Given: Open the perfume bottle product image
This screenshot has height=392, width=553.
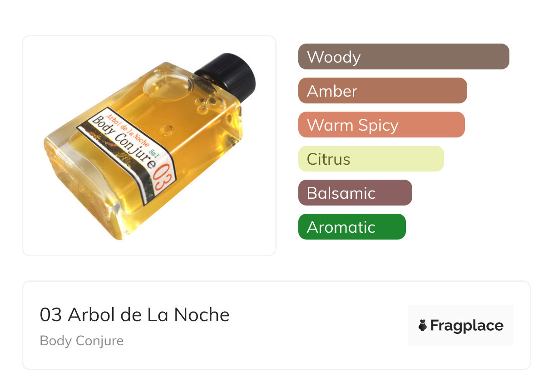Looking at the screenshot, I should coord(149,146).
